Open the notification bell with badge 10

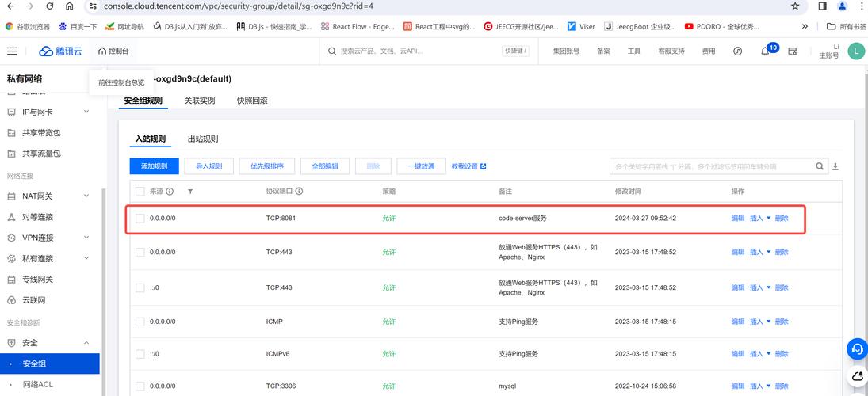pos(765,51)
